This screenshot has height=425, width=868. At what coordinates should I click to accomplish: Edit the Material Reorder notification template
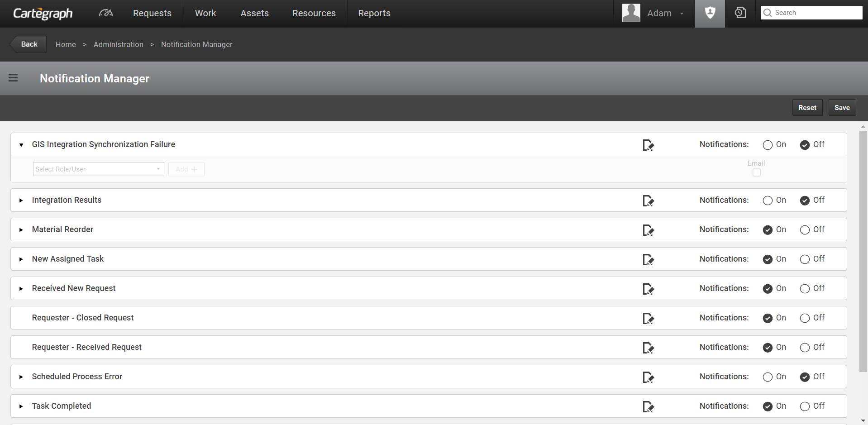[x=648, y=230]
